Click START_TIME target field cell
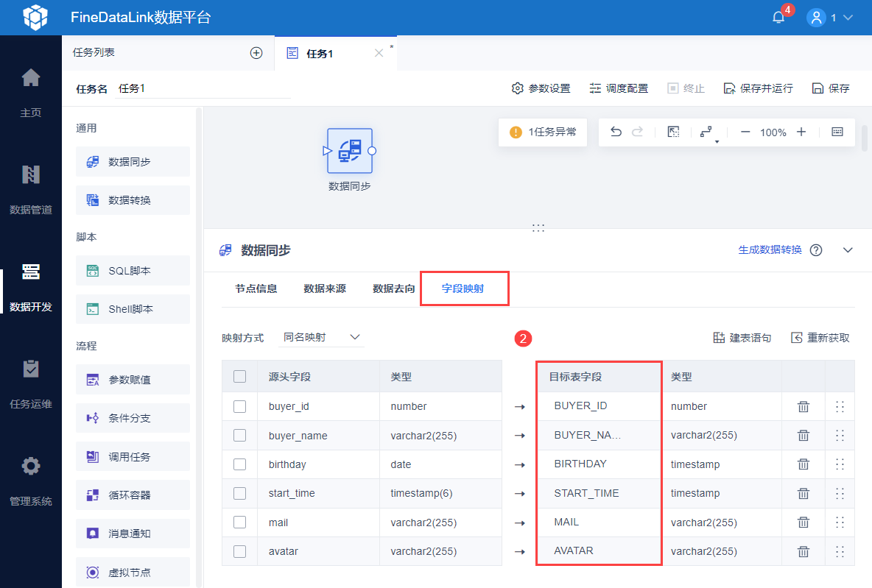 point(598,493)
